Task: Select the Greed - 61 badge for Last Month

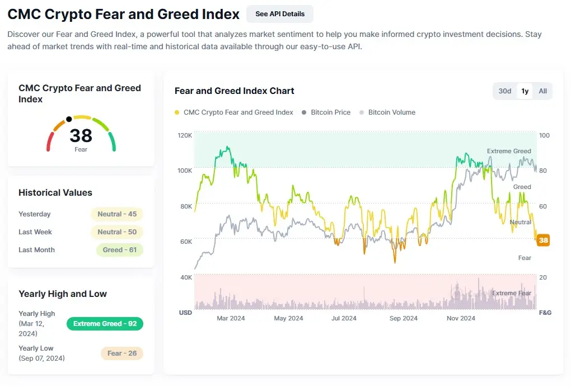Action: 119,250
